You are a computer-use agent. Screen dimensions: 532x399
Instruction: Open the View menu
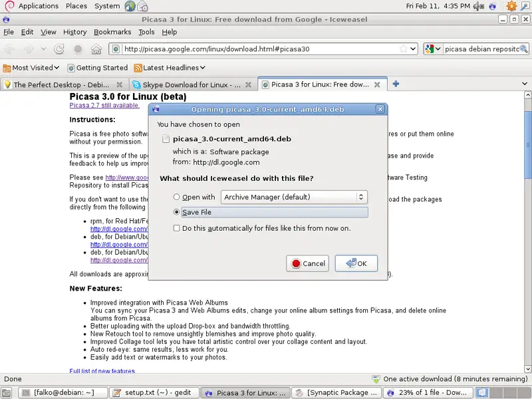click(x=49, y=32)
